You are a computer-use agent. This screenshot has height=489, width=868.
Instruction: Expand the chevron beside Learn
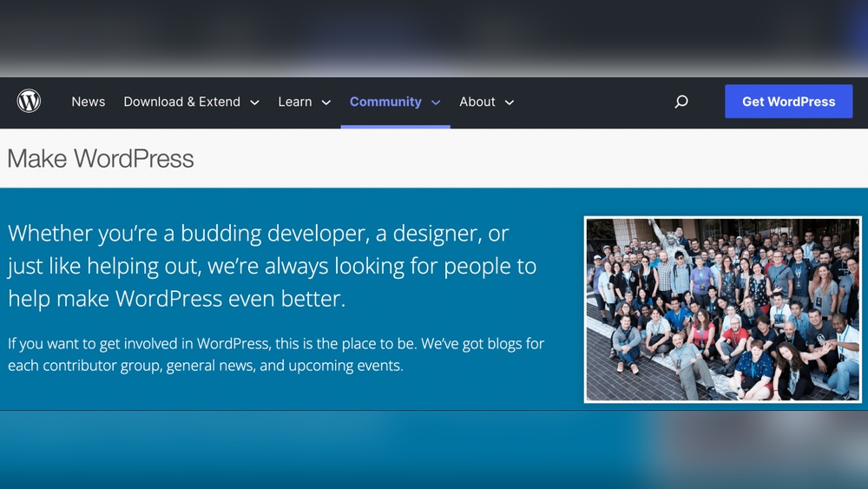click(x=326, y=102)
